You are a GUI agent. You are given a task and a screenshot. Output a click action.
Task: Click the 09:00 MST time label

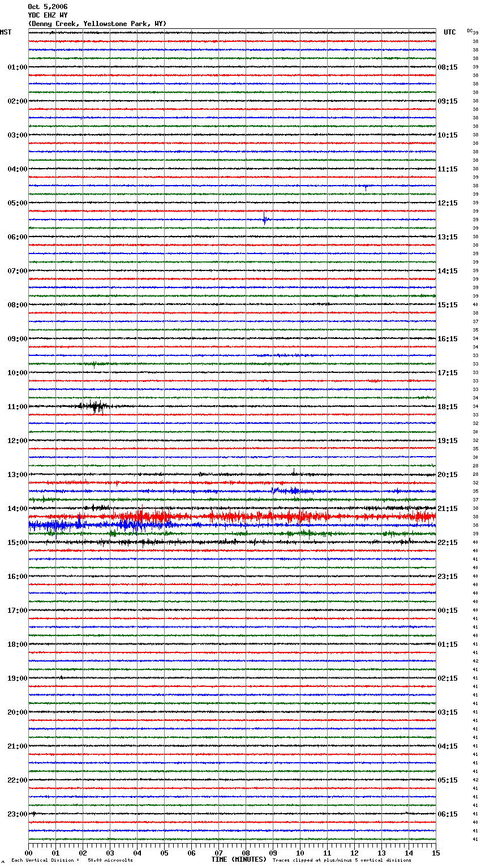[18, 339]
